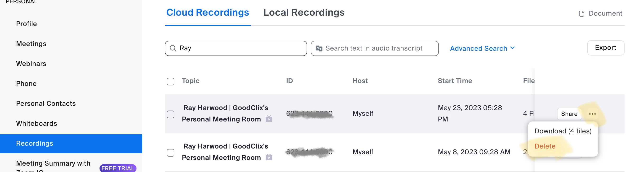644x172 pixels.
Task: Click the Document page icon
Action: point(581,14)
